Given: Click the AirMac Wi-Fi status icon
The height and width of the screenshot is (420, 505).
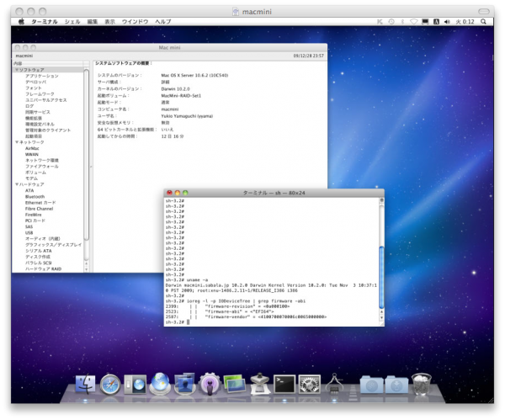Looking at the screenshot, I should click(414, 22).
